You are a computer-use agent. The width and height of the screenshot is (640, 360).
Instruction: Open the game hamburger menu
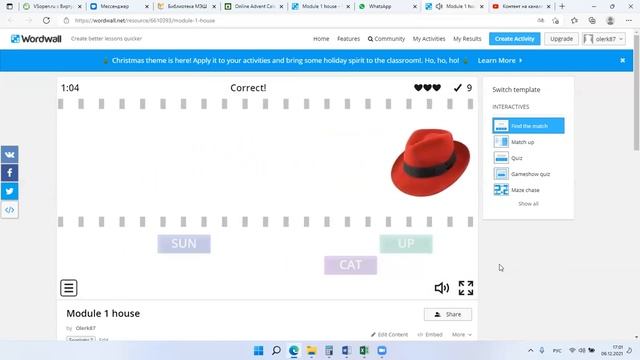[69, 288]
